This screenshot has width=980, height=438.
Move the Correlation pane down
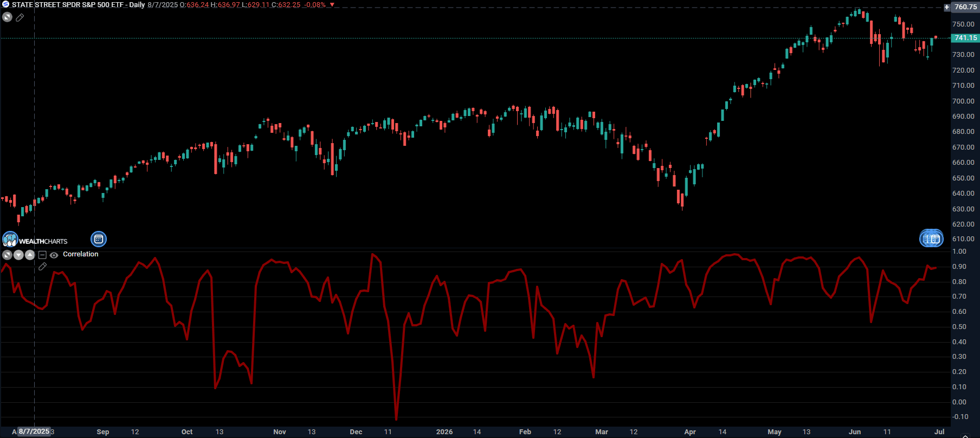[18, 255]
